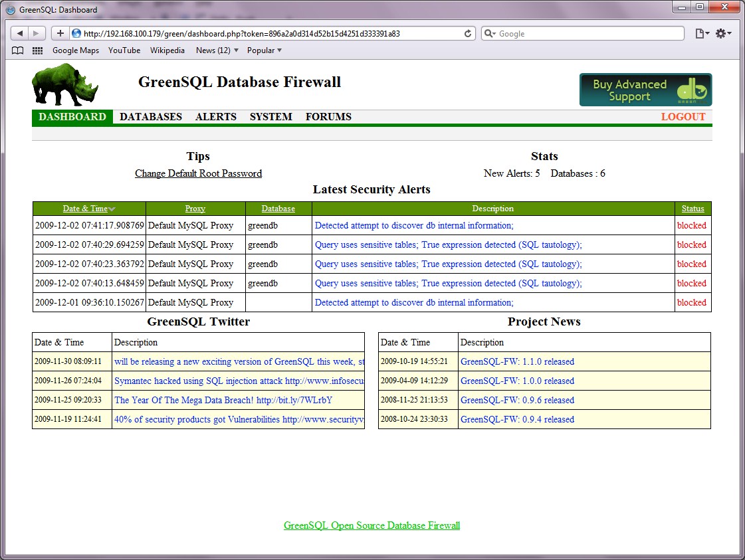Open the page menu dropdown

coord(702,33)
